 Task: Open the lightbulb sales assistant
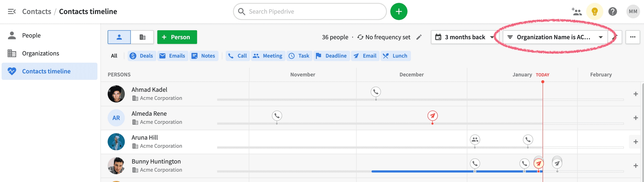click(x=595, y=12)
